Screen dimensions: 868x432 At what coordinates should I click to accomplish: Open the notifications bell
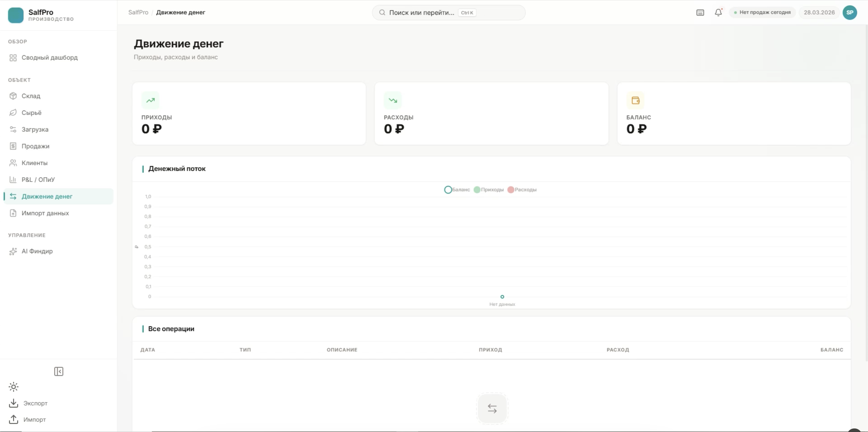pyautogui.click(x=718, y=12)
